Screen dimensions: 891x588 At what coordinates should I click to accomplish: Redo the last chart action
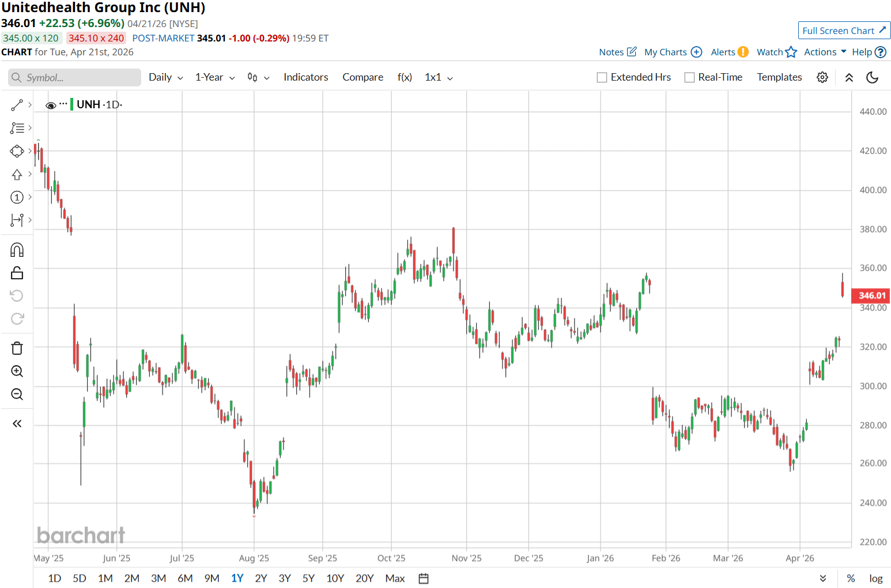[x=17, y=318]
